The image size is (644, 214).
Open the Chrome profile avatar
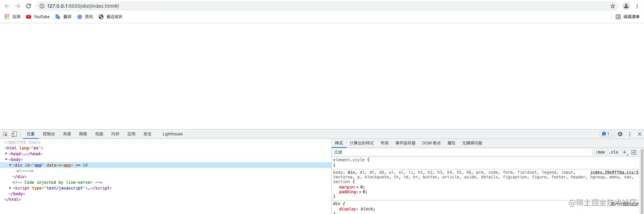pyautogui.click(x=626, y=6)
